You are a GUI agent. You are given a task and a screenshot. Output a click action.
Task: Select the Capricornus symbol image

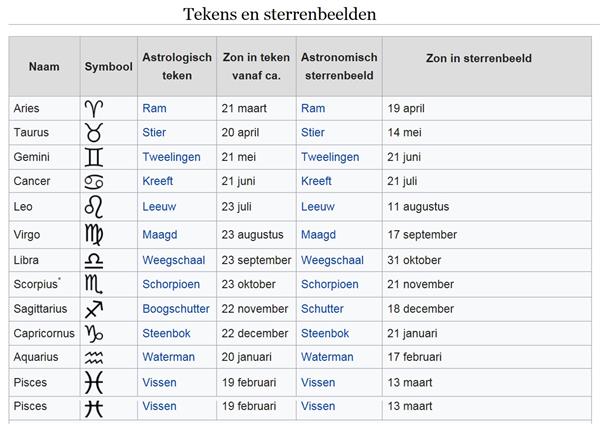coord(93,334)
